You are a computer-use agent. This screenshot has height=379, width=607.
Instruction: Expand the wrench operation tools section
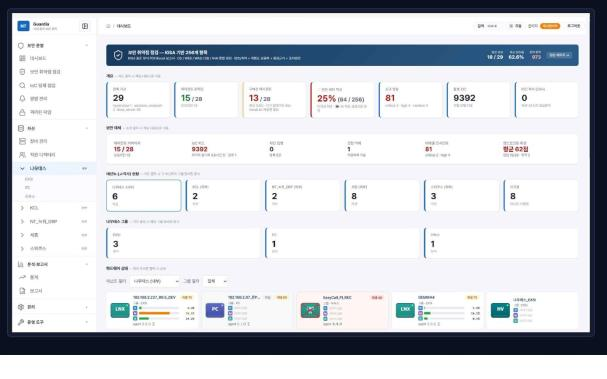click(86, 322)
